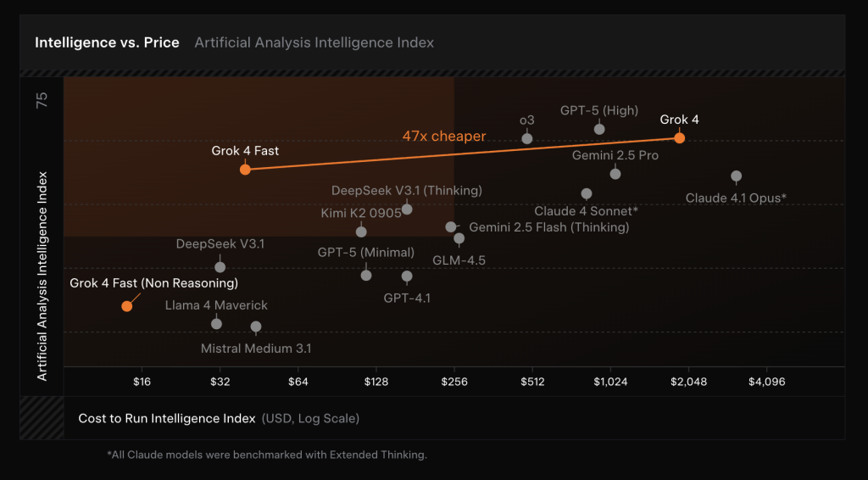Viewport: 868px width, 480px height.
Task: Click the o3 data point
Action: coord(527,138)
